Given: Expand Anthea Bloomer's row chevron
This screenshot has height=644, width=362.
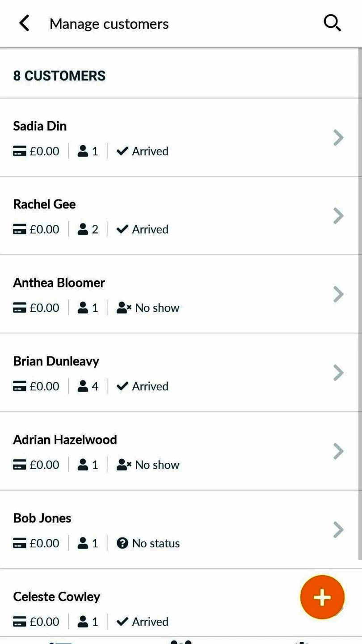Looking at the screenshot, I should (x=338, y=294).
